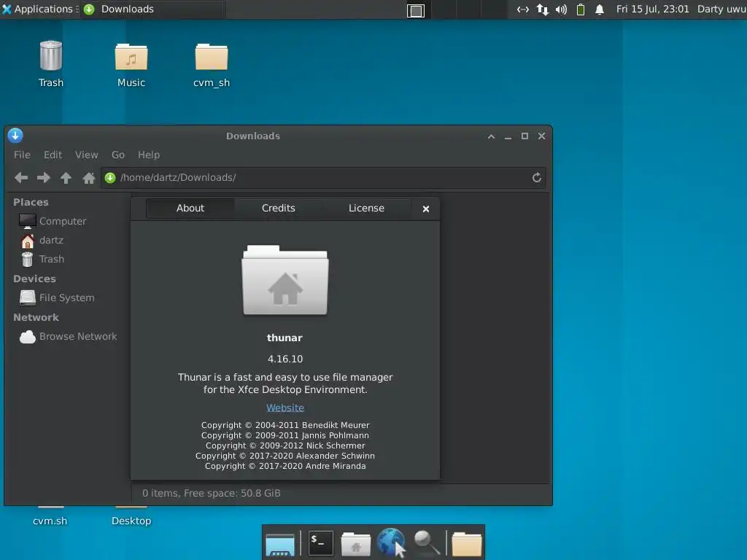Click the path bar /home/dartz/Downloads/

click(x=323, y=178)
